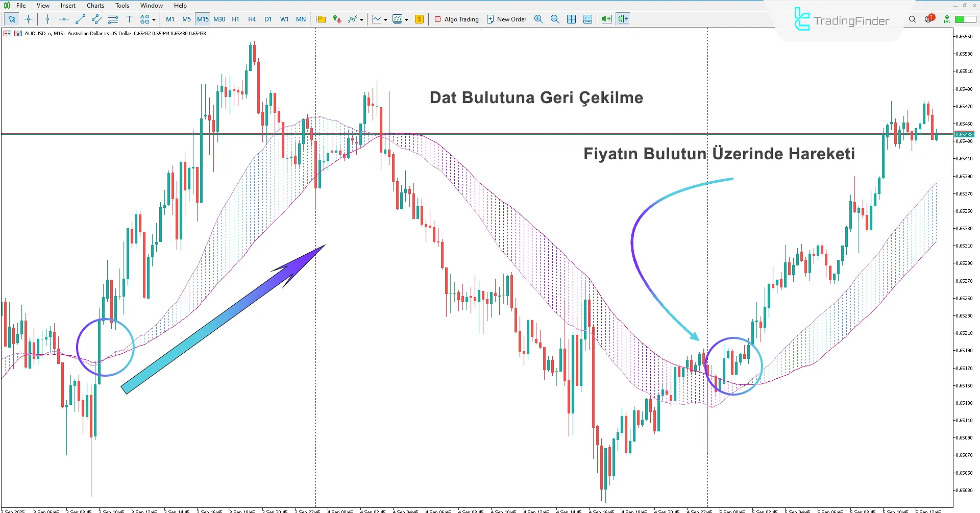Pick the Horizontal Line tool
The height and width of the screenshot is (513, 980).
[x=63, y=19]
